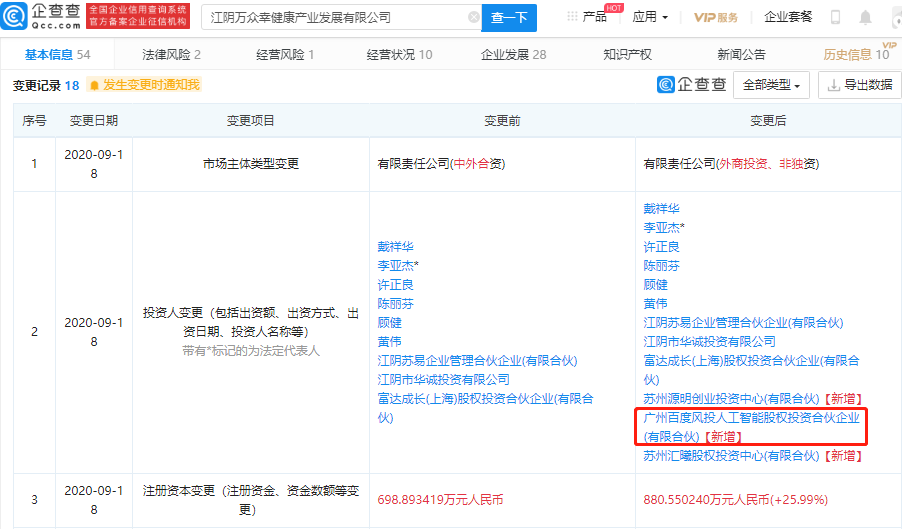902x529 pixels.
Task: Click the products grid icon
Action: pyautogui.click(x=572, y=17)
